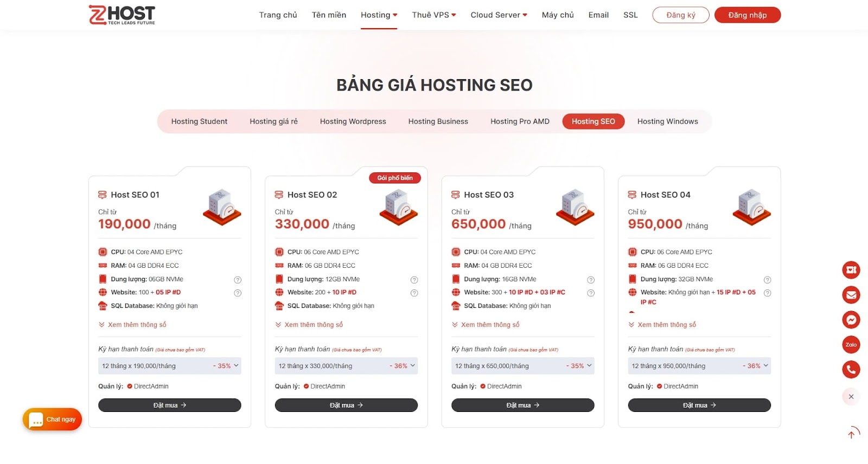
Task: Open the Messenger floating chat icon
Action: click(851, 320)
